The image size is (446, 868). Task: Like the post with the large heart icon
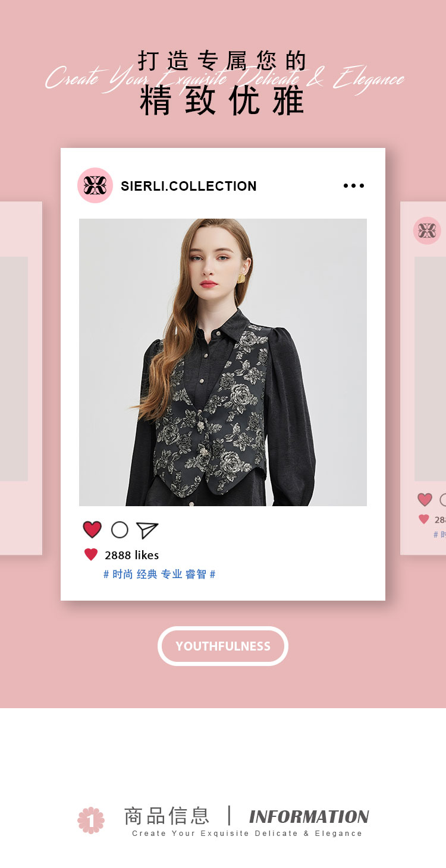(x=92, y=529)
